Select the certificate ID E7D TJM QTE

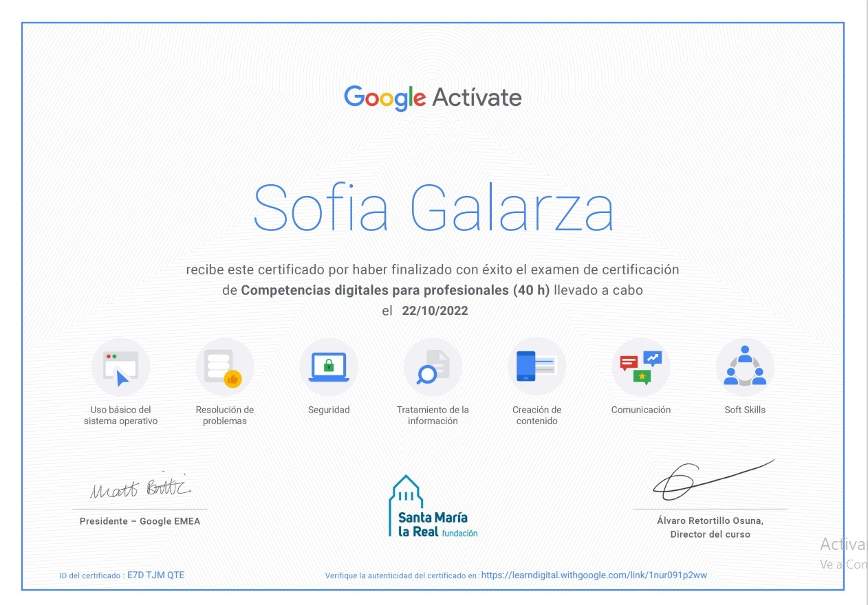[156, 575]
